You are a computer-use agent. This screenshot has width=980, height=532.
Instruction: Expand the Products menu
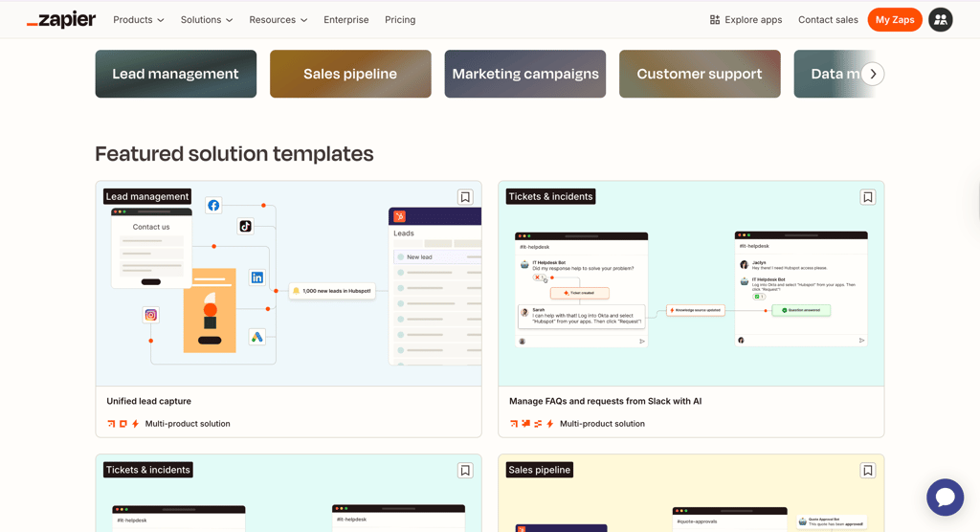coord(138,20)
